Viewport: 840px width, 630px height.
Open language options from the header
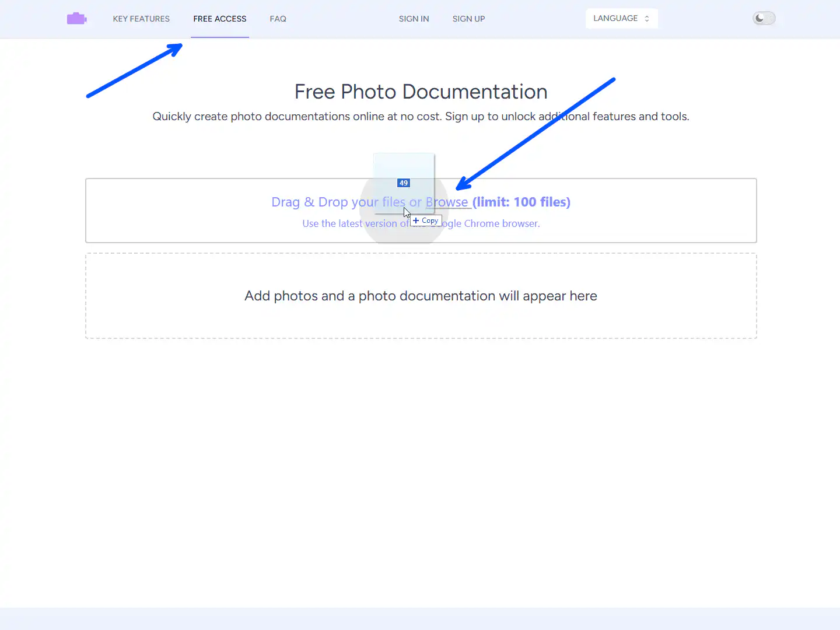coord(621,18)
